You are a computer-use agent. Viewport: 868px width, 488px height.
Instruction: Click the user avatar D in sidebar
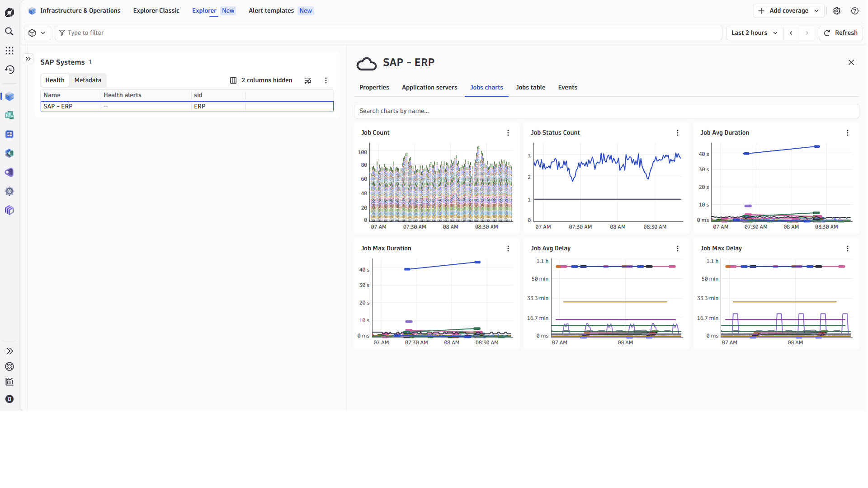click(9, 399)
